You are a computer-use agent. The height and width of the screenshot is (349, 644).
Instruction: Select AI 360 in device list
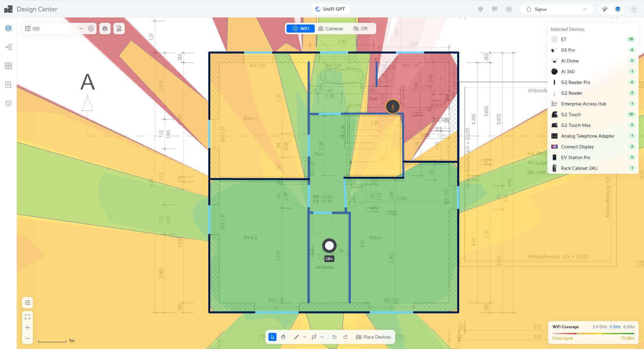tap(593, 71)
